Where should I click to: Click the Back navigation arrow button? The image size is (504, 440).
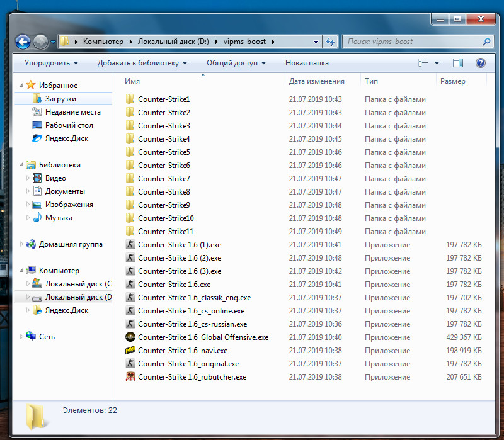click(23, 42)
